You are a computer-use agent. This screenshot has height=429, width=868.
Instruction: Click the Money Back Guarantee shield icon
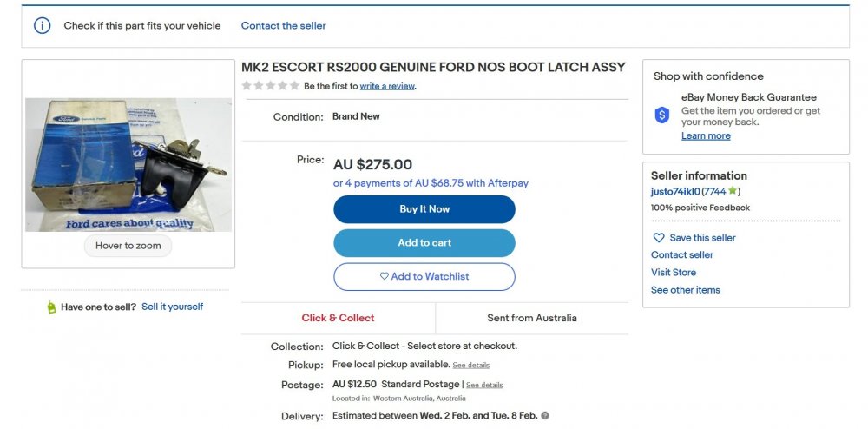pos(662,115)
